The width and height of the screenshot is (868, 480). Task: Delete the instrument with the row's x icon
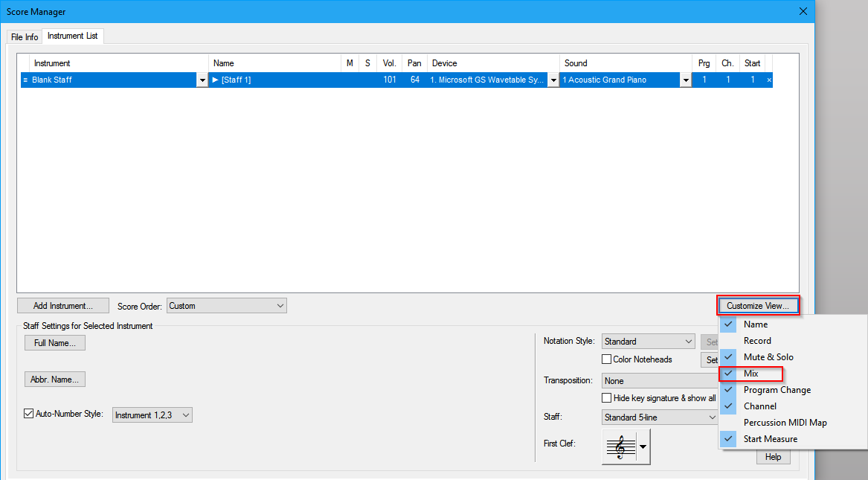(769, 80)
